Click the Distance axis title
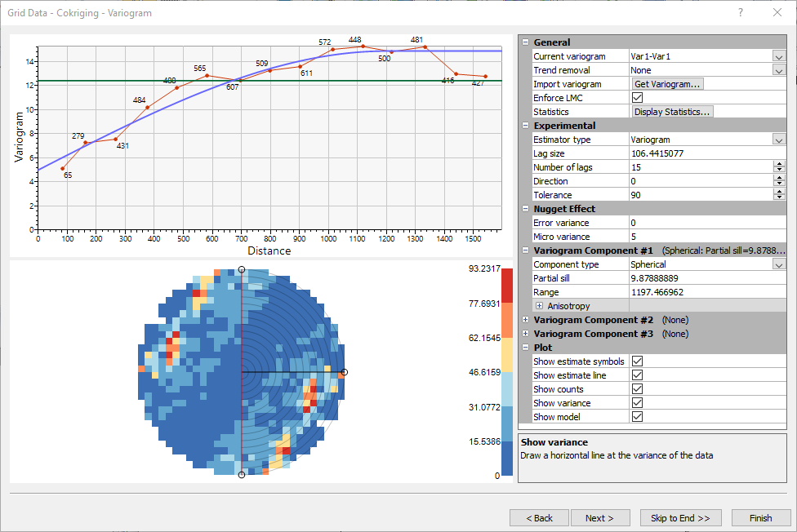The image size is (797, 532). 269,250
